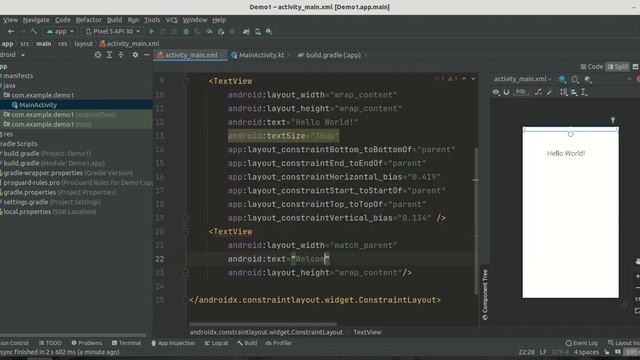Viewport: 640px width, 360px height.
Task: Open the Tools menu
Action: [x=152, y=20]
